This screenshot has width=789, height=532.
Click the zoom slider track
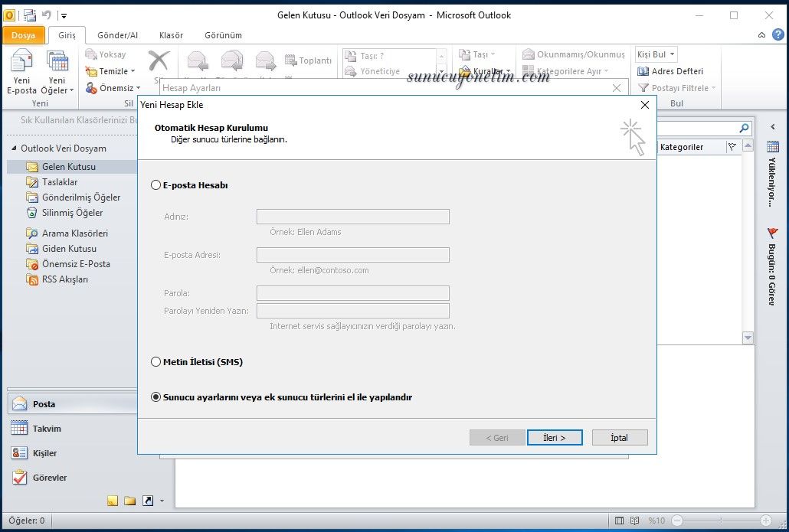pos(722,521)
